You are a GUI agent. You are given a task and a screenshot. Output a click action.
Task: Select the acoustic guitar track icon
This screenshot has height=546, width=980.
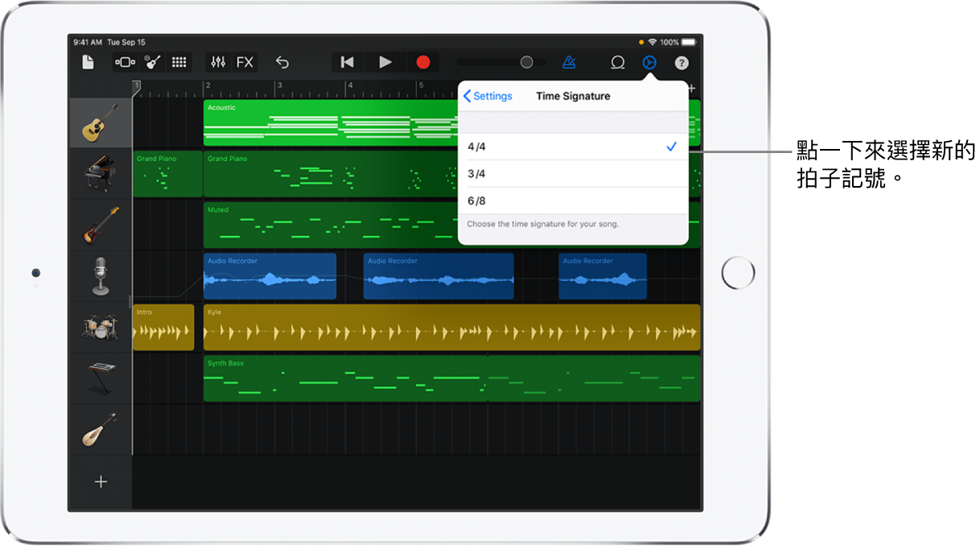tap(101, 122)
